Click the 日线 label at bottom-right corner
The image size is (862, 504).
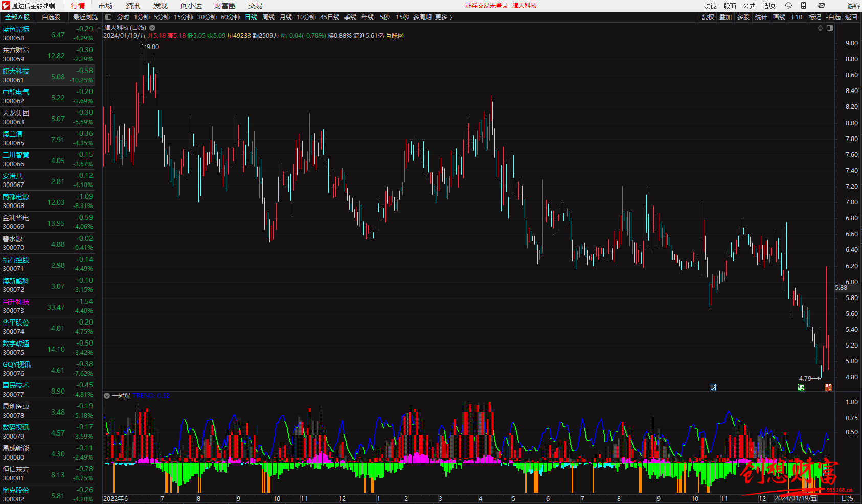click(847, 499)
